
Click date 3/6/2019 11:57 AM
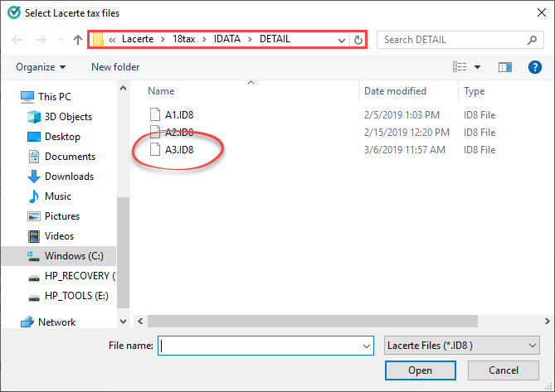click(x=405, y=150)
